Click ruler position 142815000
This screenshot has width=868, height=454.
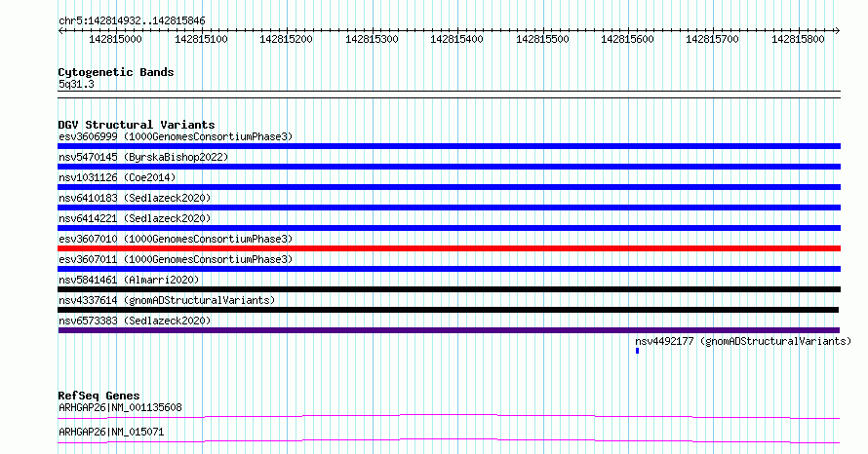pos(116,39)
